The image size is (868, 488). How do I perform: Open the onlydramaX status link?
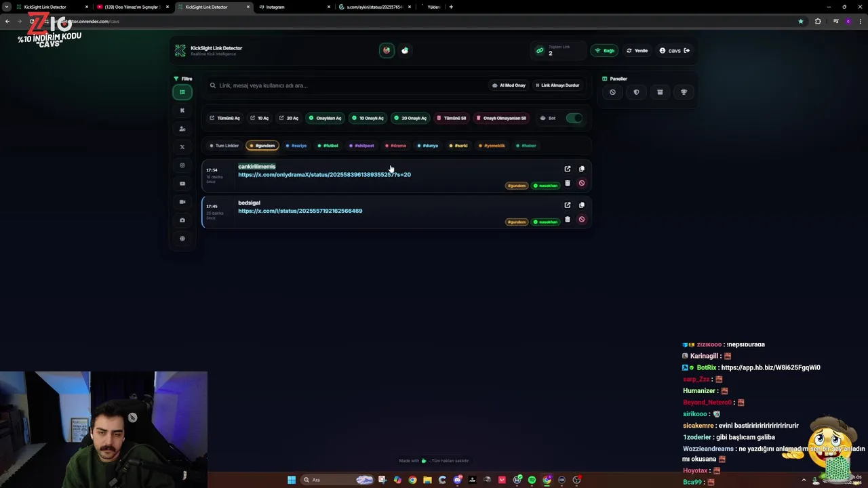click(324, 175)
